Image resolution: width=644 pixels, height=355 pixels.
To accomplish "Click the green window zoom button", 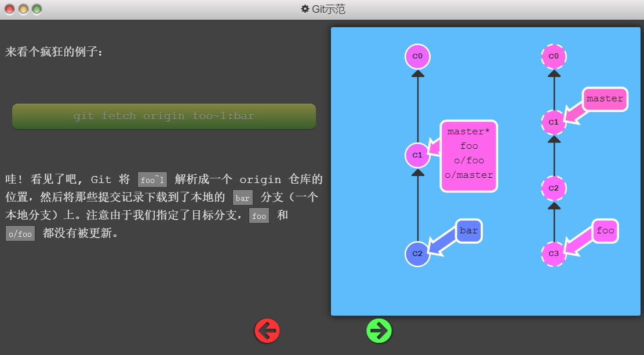I will pyautogui.click(x=37, y=9).
